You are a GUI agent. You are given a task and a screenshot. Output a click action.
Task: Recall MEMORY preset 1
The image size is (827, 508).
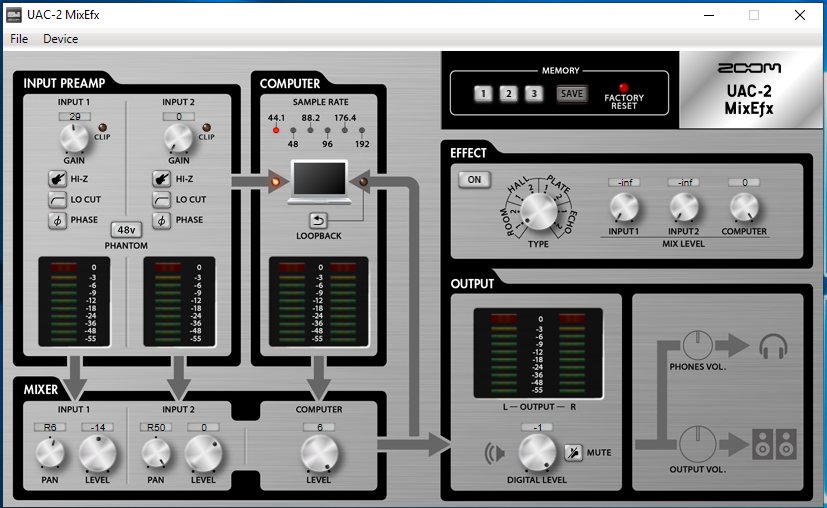483,93
